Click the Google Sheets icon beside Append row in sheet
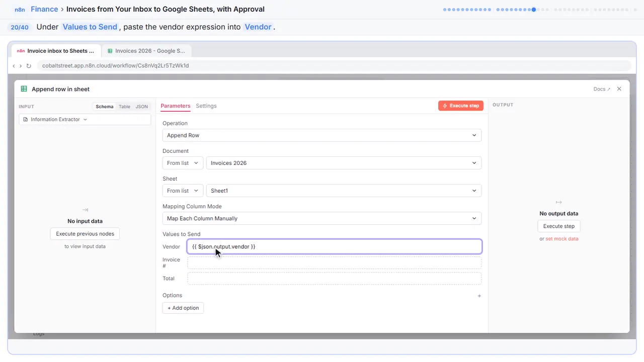 (x=24, y=89)
